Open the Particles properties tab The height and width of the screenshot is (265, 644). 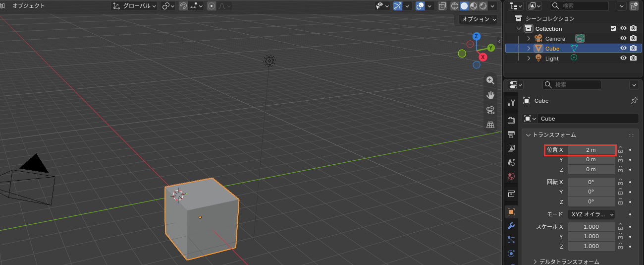point(511,240)
